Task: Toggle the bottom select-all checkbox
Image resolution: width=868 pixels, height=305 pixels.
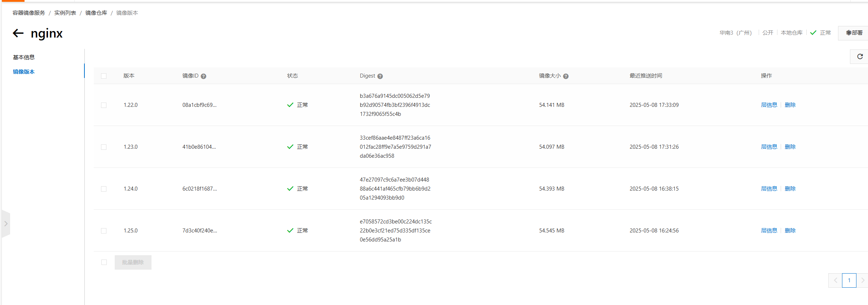Action: click(104, 262)
